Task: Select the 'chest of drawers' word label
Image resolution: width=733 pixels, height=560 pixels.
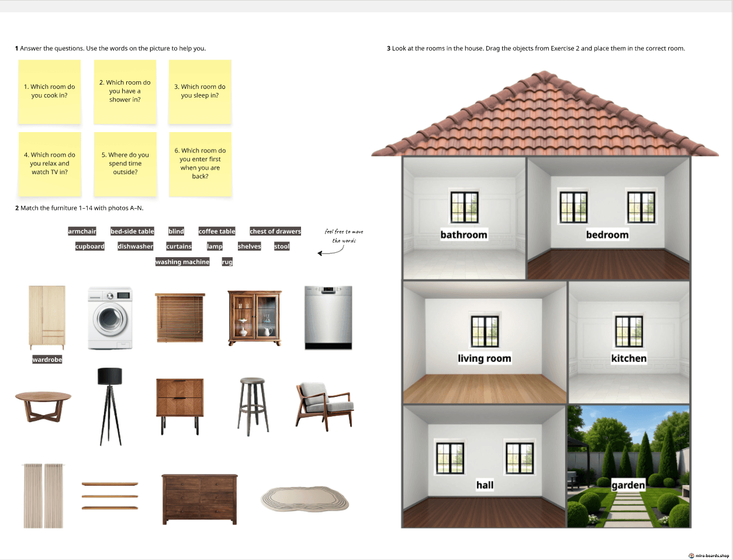Action: coord(275,231)
